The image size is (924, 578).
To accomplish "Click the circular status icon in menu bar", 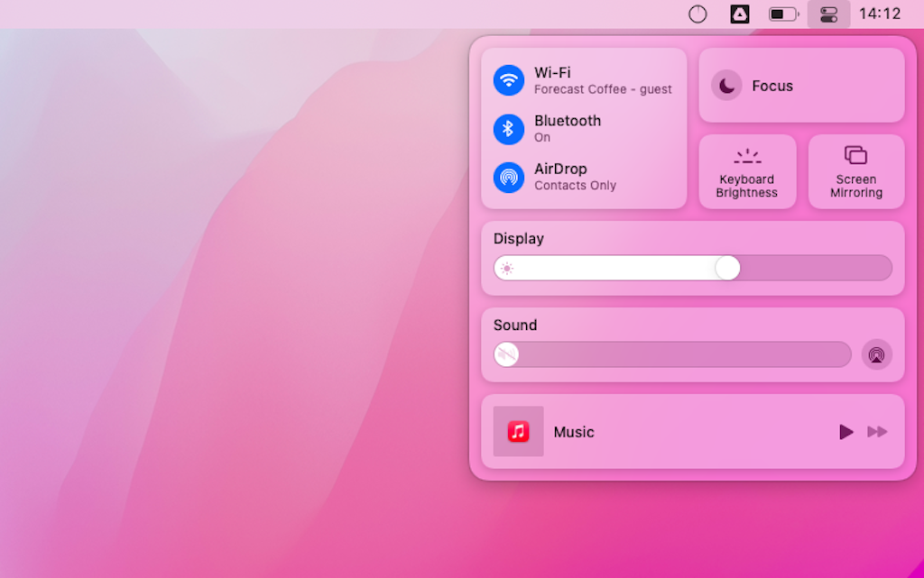I will [x=698, y=14].
